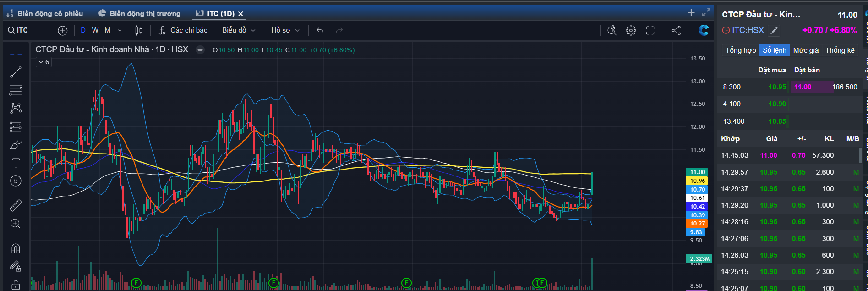Screen dimensions: 868x291
Task: Select the Mức giá tab
Action: (x=806, y=50)
